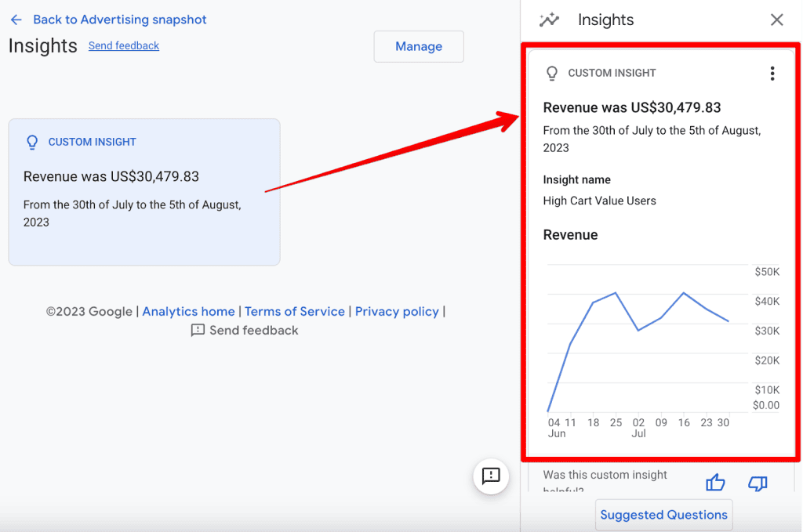Open Back to Advertising snapshot link

point(120,20)
